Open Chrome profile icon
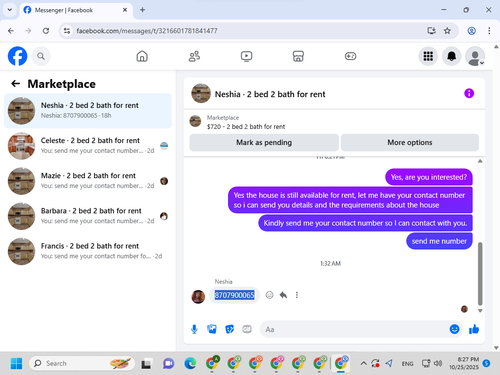The image size is (500, 375). [x=471, y=31]
